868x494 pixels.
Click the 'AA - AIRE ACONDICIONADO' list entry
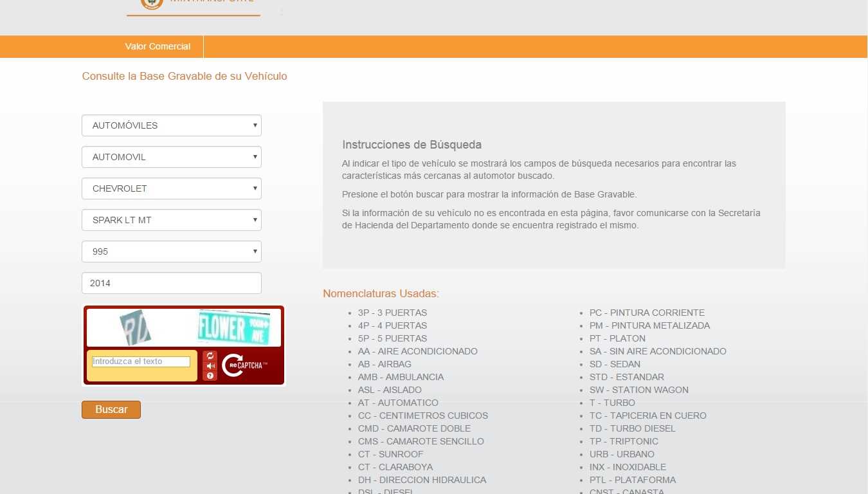coord(417,351)
